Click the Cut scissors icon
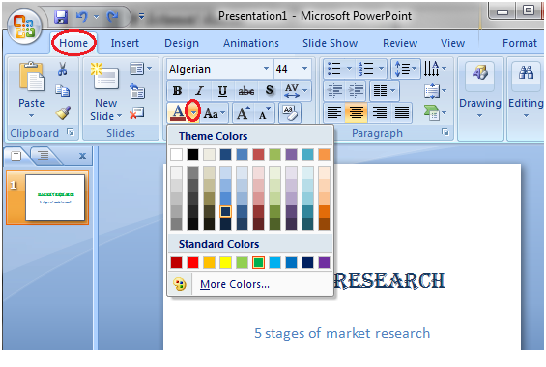Image resolution: width=546 pixels, height=367 pixels. [x=62, y=69]
